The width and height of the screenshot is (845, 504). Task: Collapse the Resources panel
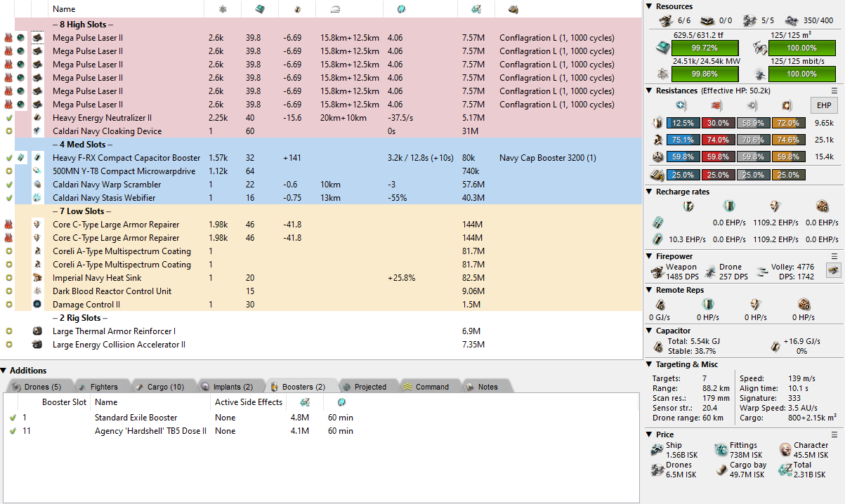tap(650, 6)
